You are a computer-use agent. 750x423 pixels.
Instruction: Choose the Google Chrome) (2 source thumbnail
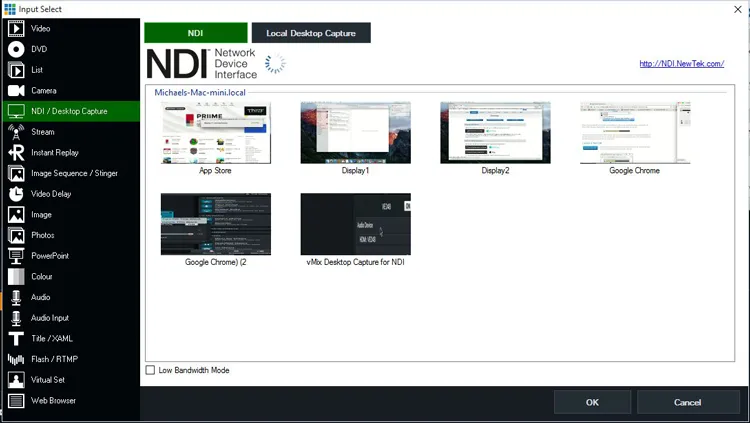coord(216,224)
